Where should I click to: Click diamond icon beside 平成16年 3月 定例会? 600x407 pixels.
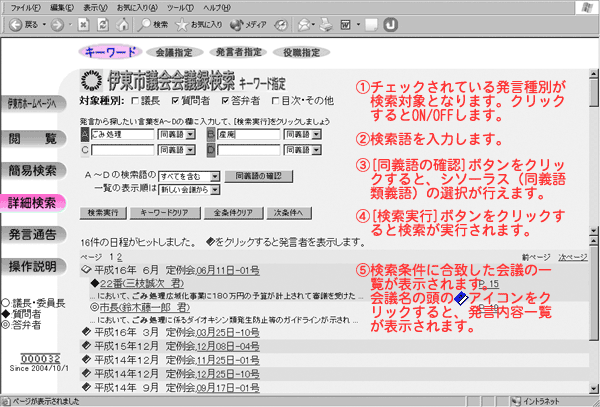click(87, 332)
